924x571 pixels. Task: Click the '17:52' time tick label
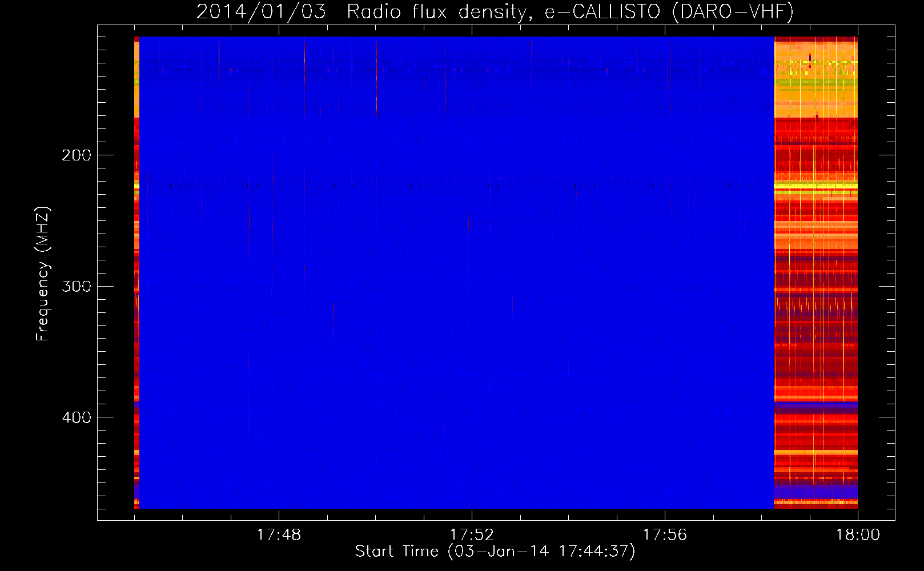point(472,535)
